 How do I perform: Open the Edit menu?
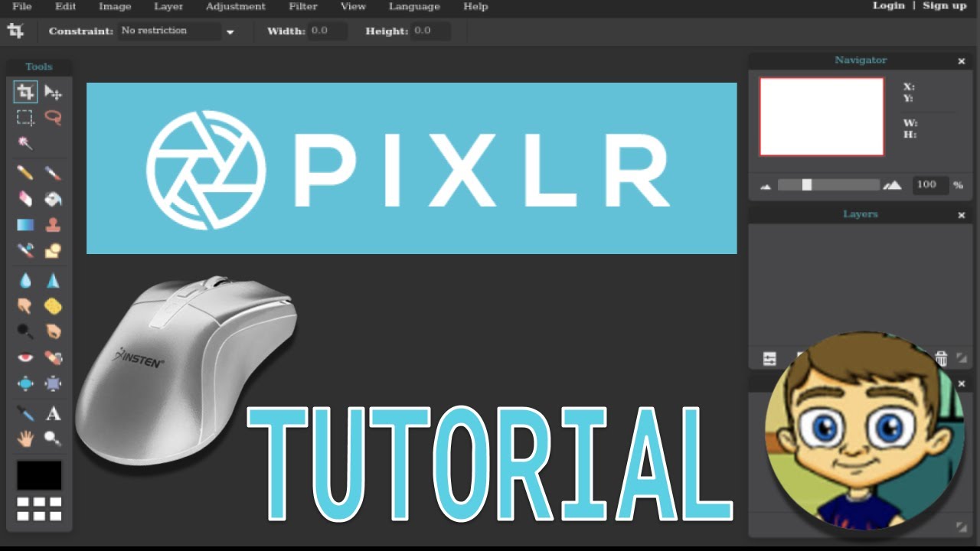(x=66, y=6)
